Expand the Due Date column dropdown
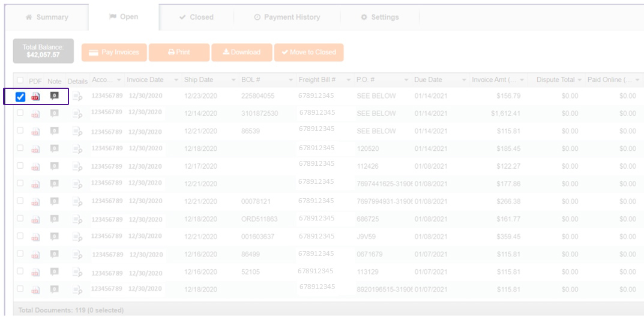This screenshot has height=331, width=644. tap(464, 80)
